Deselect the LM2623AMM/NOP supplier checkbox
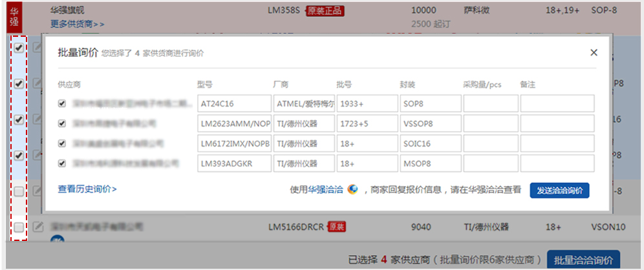The height and width of the screenshot is (270, 644). tap(62, 123)
